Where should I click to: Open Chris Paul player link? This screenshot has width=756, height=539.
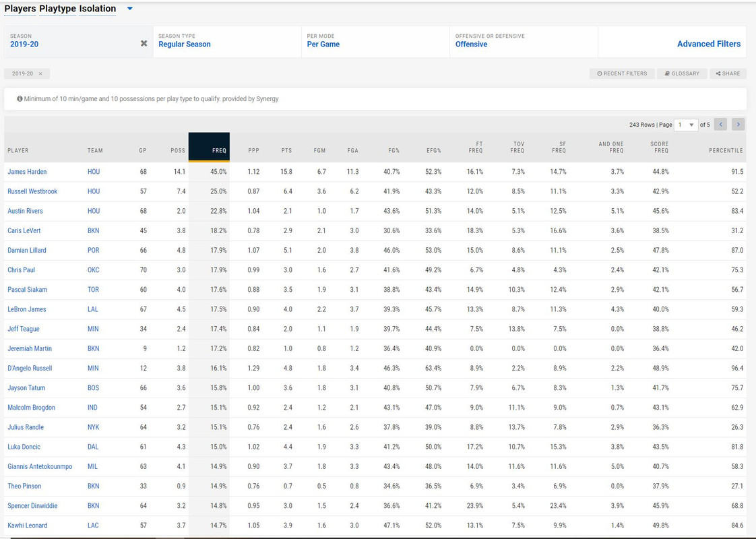pyautogui.click(x=21, y=270)
